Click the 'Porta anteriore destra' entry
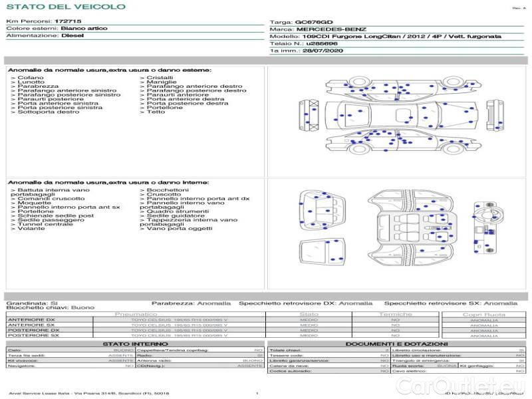 [182, 99]
